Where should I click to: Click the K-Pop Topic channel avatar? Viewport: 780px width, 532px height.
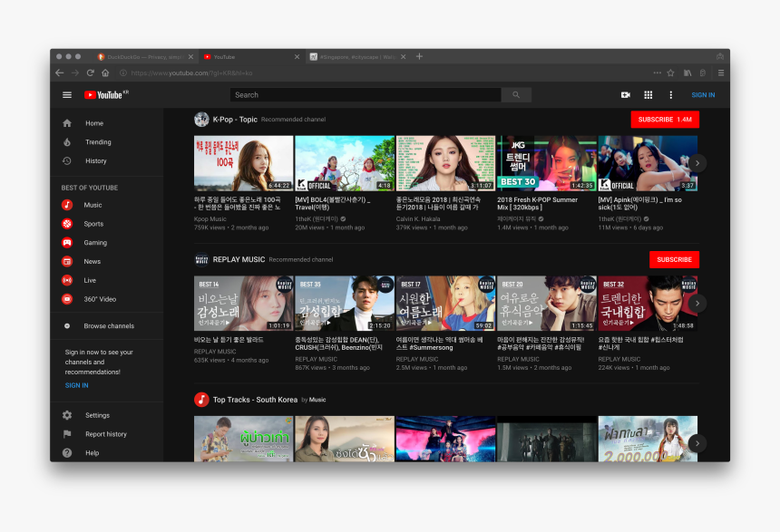pyautogui.click(x=201, y=120)
